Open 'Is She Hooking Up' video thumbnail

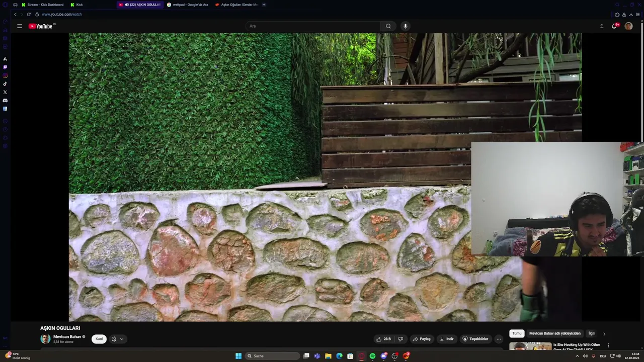coord(530,346)
